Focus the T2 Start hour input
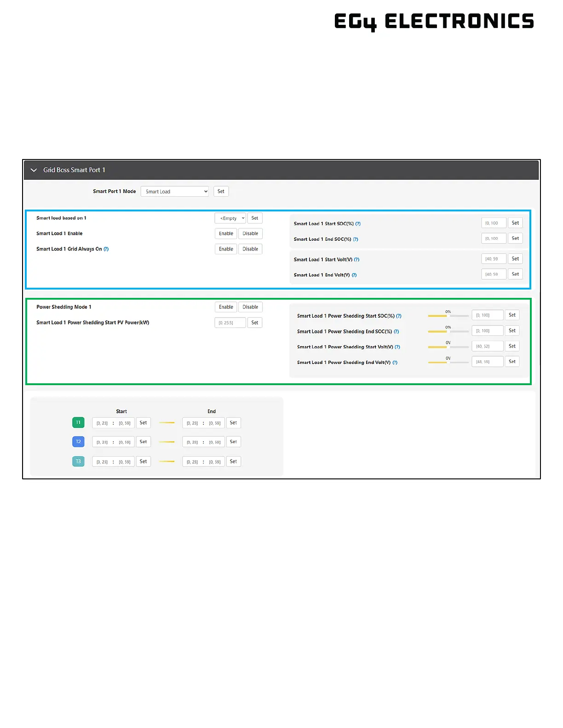Image resolution: width=563 pixels, height=728 pixels. (102, 443)
